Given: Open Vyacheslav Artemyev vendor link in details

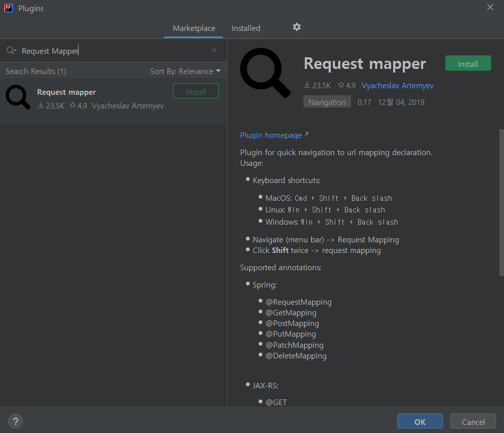Looking at the screenshot, I should click(397, 86).
